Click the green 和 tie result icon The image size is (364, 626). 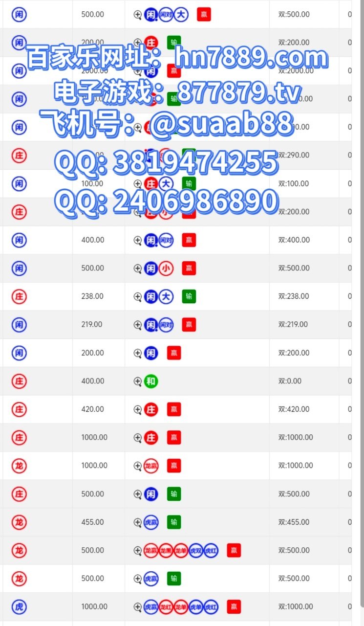pos(151,381)
